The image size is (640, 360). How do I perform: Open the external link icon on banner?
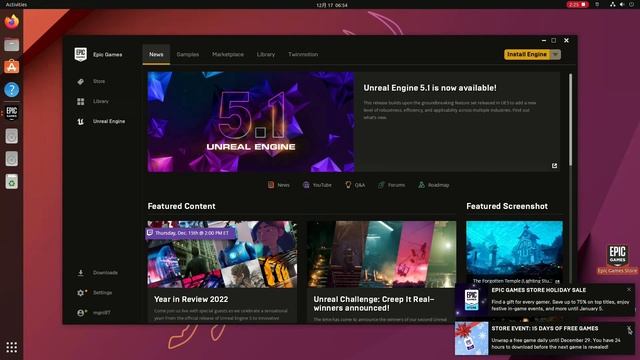554,165
